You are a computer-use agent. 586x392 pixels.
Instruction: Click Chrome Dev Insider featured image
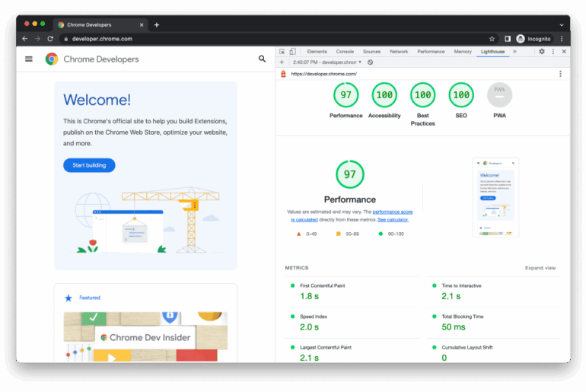click(x=145, y=336)
